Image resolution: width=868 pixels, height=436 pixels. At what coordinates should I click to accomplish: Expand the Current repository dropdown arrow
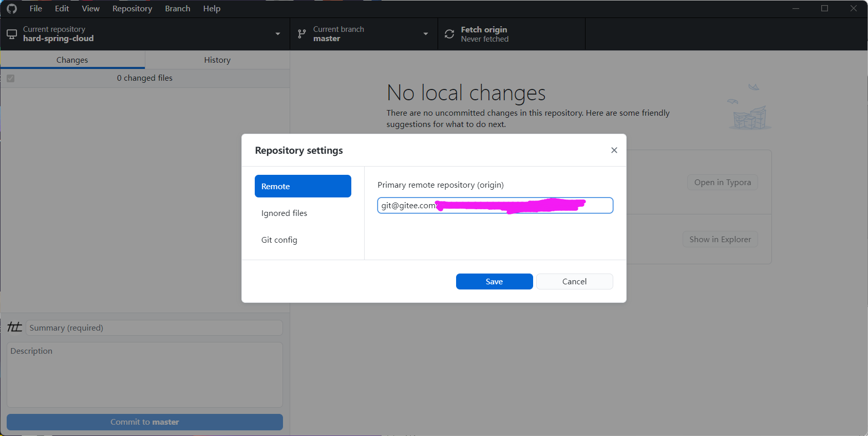click(278, 34)
